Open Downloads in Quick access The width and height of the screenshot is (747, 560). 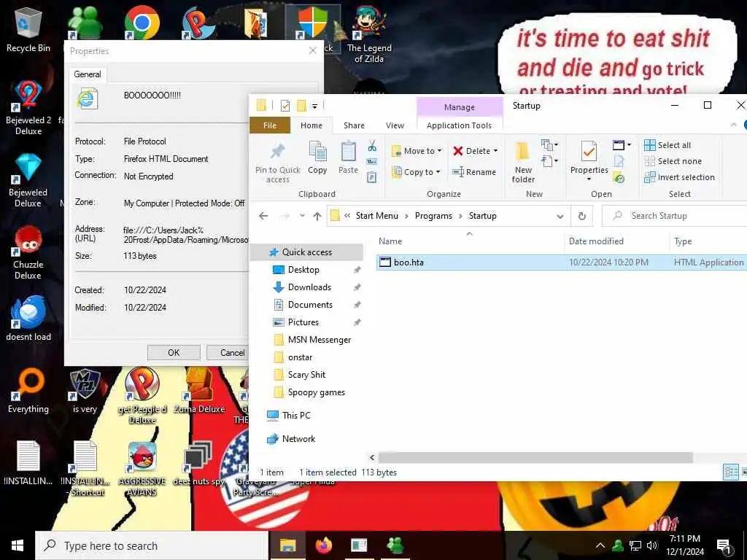[x=309, y=287]
